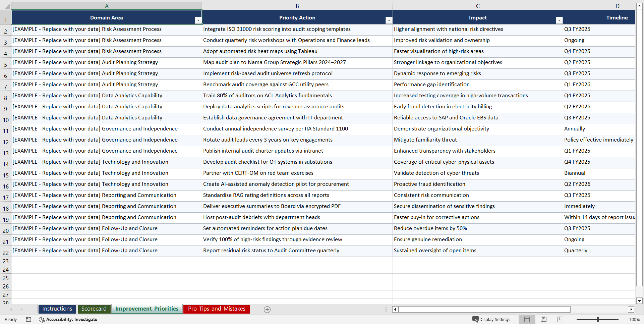This screenshot has width=644, height=324.
Task: Open the filter dropdown on Priority Action column
Action: coord(389,20)
